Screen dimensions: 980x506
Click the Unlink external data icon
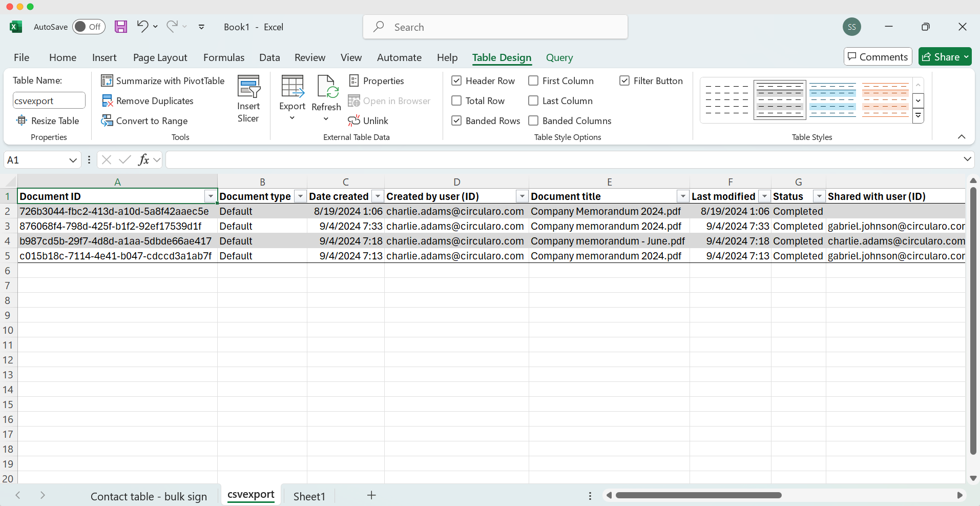[354, 121]
